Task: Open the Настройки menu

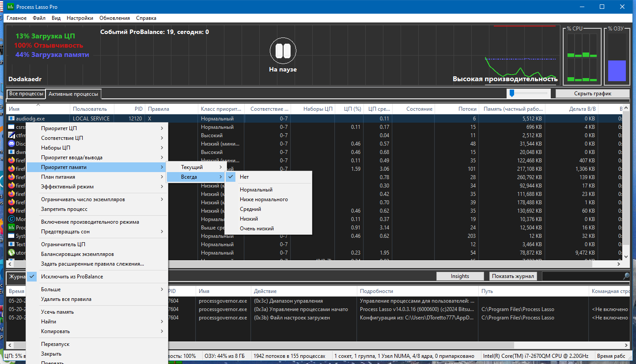Action: [x=80, y=18]
